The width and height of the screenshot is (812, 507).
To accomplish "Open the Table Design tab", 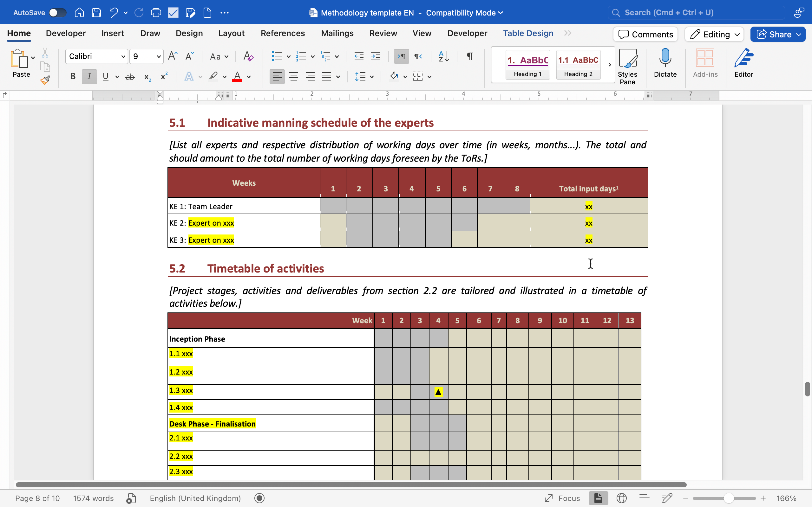I will coord(528,33).
